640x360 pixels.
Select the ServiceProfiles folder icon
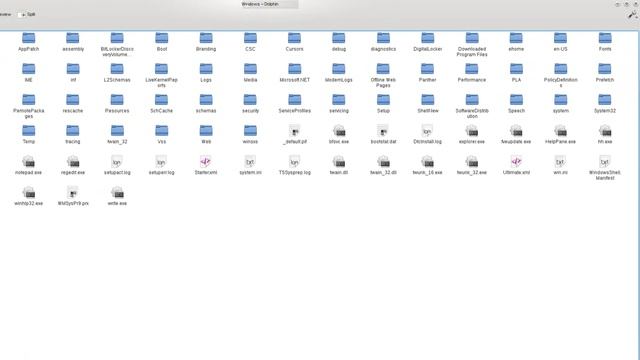point(294,100)
